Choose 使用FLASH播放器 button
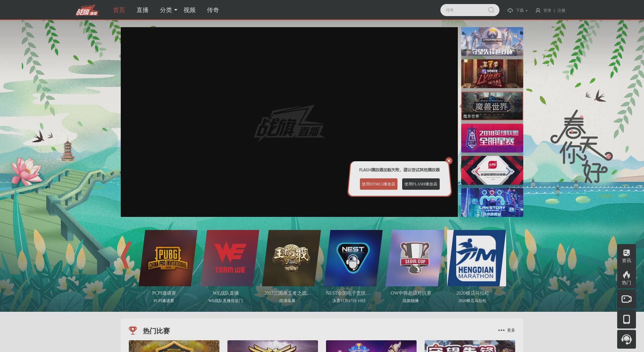This screenshot has height=352, width=644. point(421,184)
